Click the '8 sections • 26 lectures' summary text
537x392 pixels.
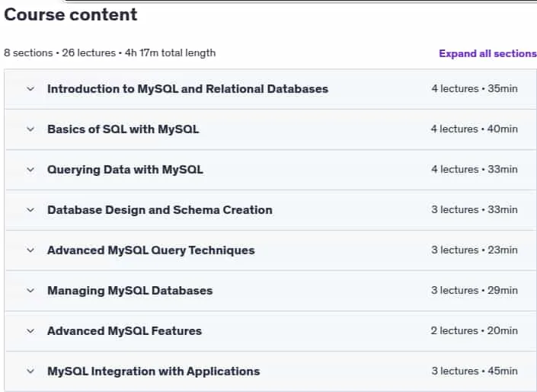60,53
